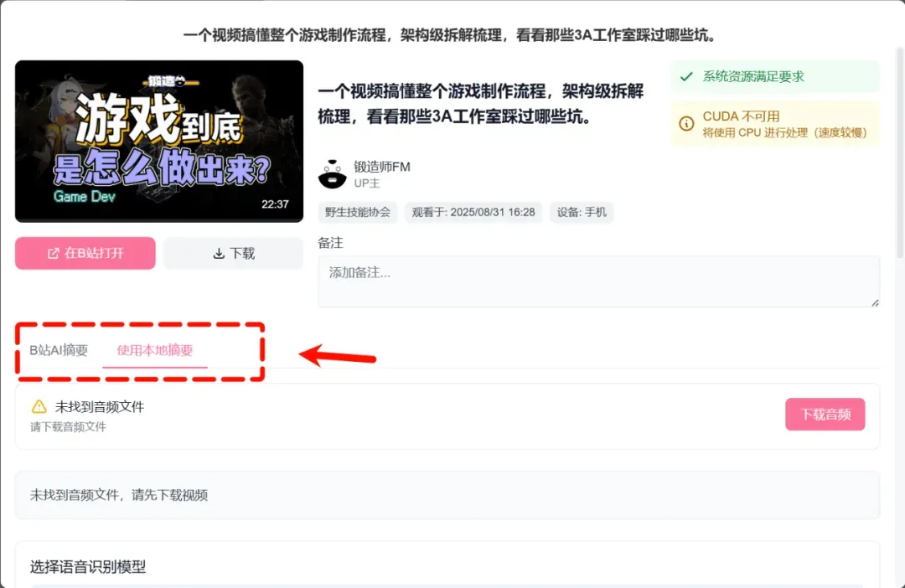
Task: Click the video title at page top
Action: 452,35
